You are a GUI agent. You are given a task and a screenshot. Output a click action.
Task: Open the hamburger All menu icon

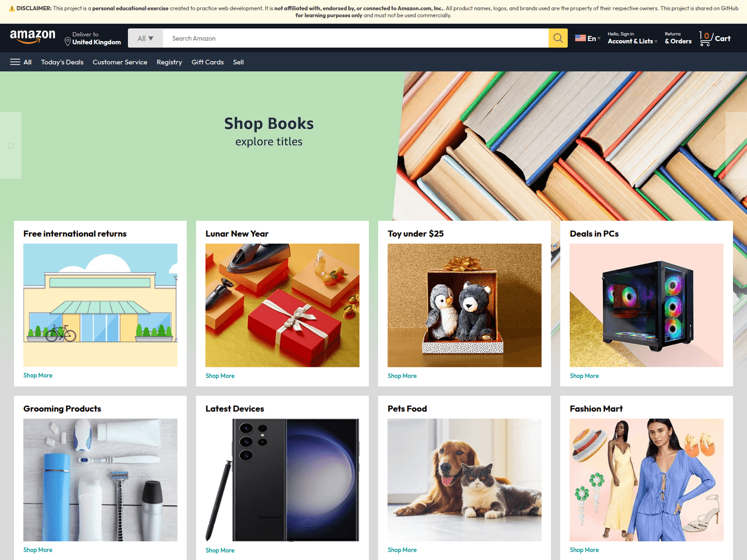pyautogui.click(x=15, y=62)
